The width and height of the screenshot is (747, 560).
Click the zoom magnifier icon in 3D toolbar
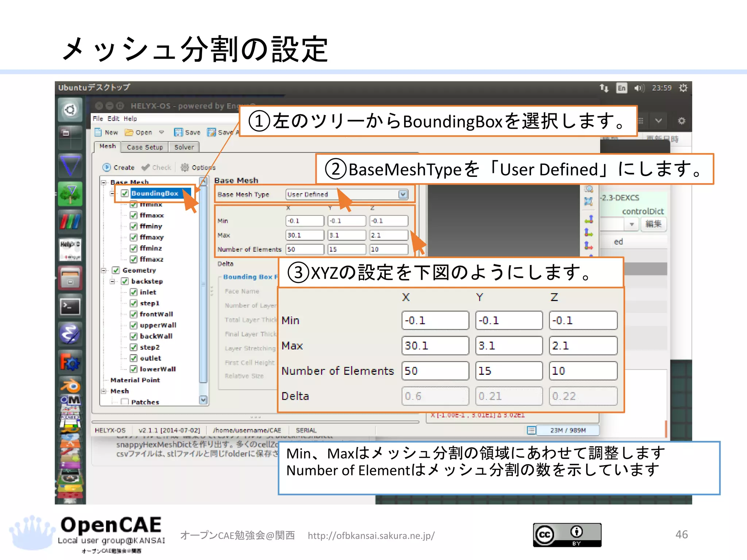[x=589, y=189]
